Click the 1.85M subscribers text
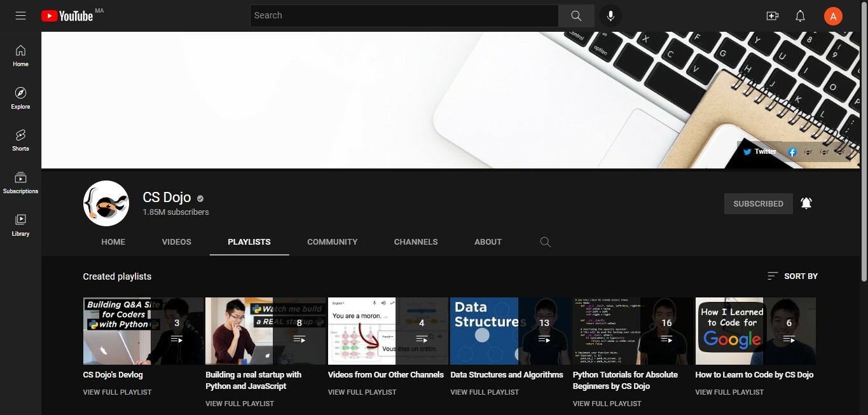The image size is (868, 415). coord(176,212)
